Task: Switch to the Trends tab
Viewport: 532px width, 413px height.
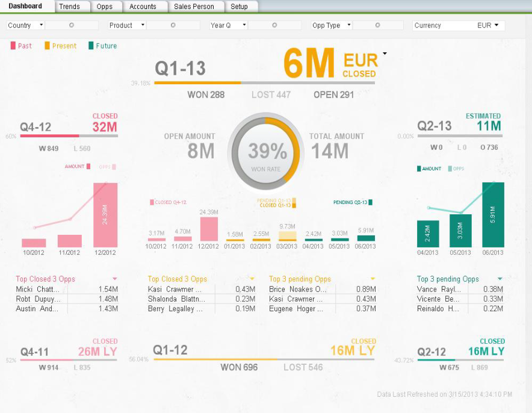Action: pos(69,7)
